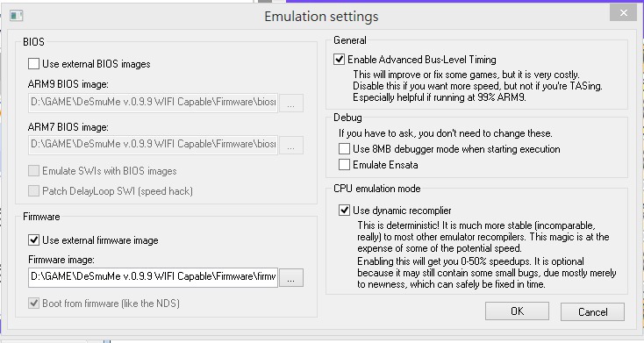Close the Emulation settings dialog
The height and width of the screenshot is (343, 644).
click(x=624, y=13)
